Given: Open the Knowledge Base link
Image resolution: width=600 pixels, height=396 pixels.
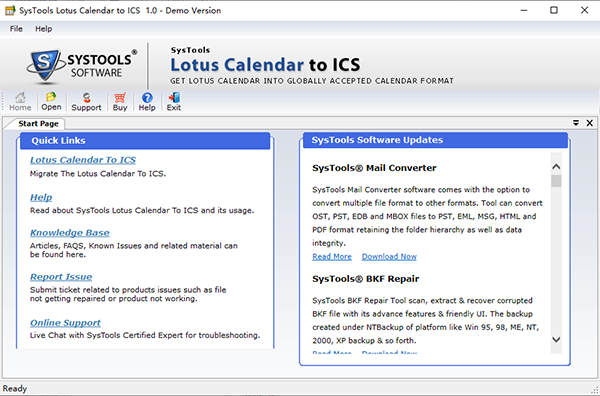Looking at the screenshot, I should click(x=70, y=233).
